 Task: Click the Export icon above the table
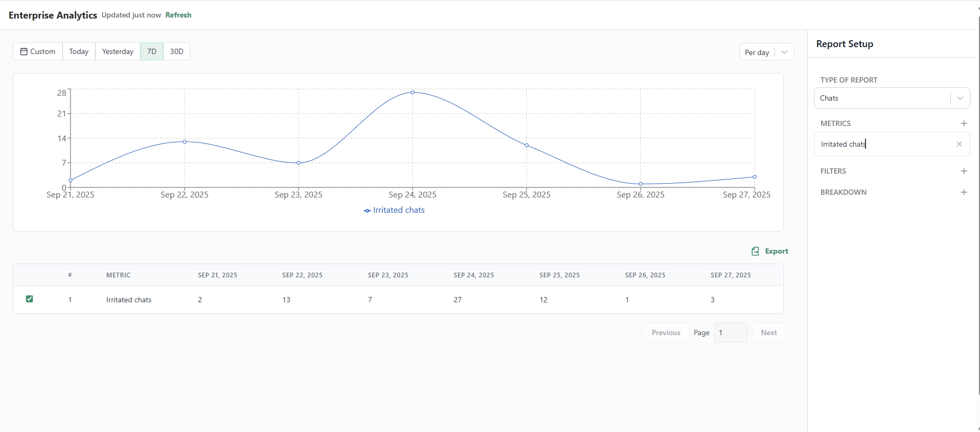click(755, 251)
